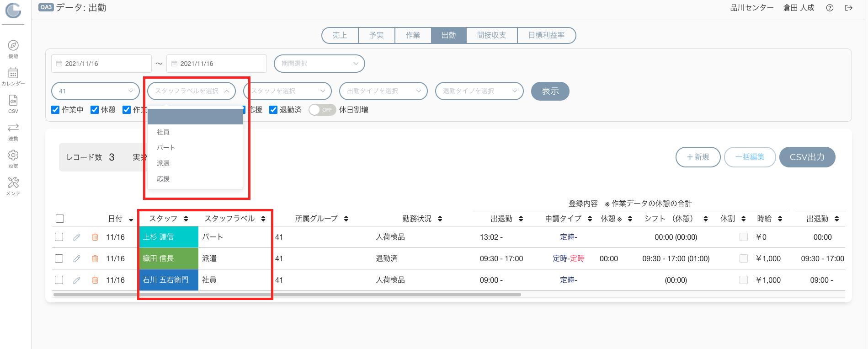Image resolution: width=868 pixels, height=349 pixels.
Task: Open the 期間選択 dropdown
Action: tap(320, 64)
